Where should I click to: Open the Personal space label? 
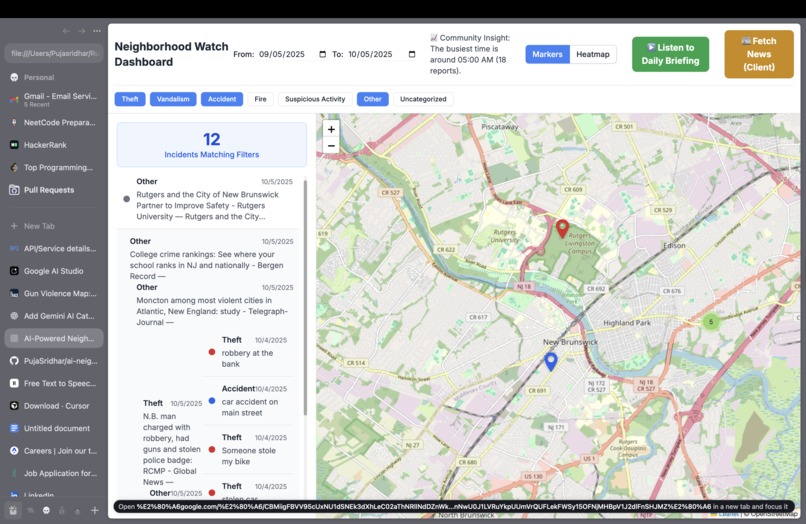pyautogui.click(x=39, y=77)
